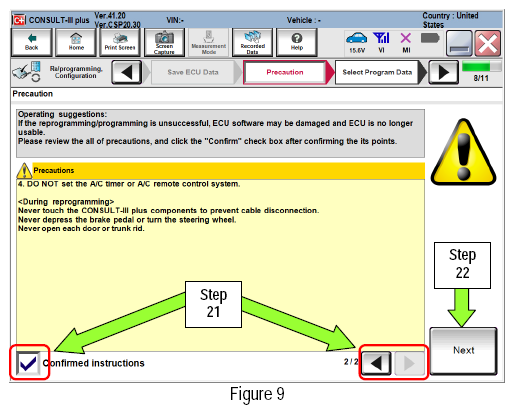Click the vehicle battery voltage icon

click(357, 42)
